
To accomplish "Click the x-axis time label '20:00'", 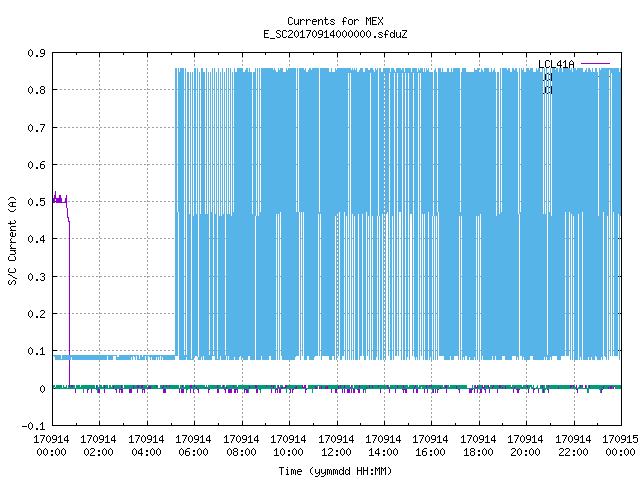I will point(525,452).
